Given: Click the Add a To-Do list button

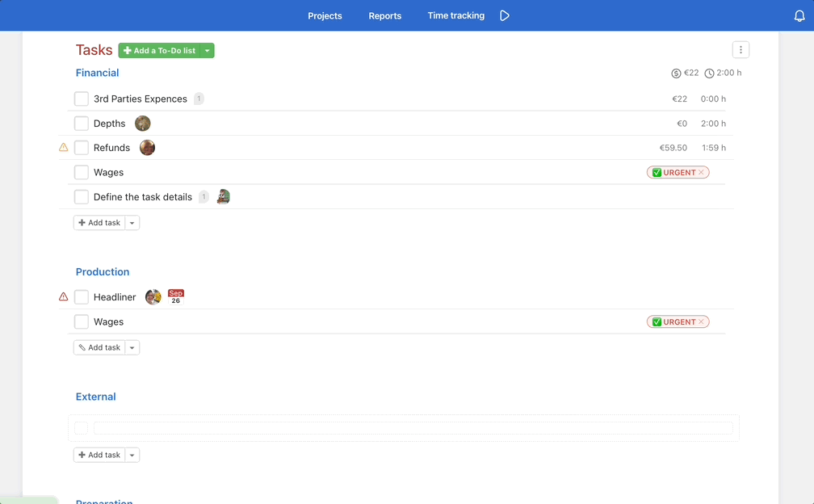Looking at the screenshot, I should (159, 51).
